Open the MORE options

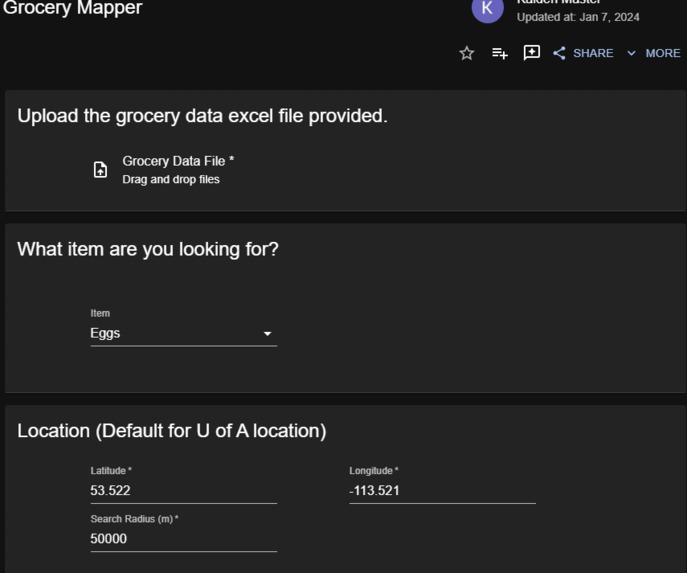tap(663, 53)
